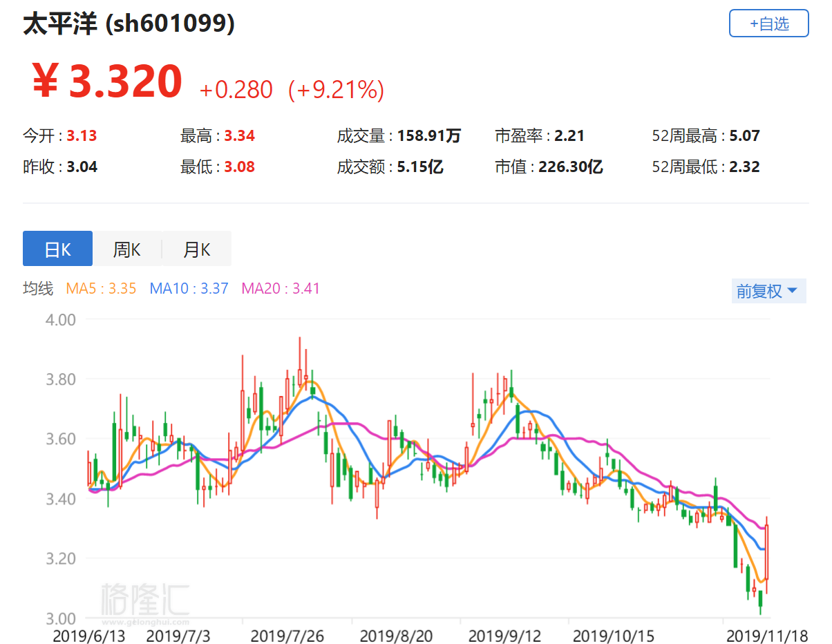Click x-axis date 2019/7/3
This screenshot has width=832, height=644.
[178, 634]
